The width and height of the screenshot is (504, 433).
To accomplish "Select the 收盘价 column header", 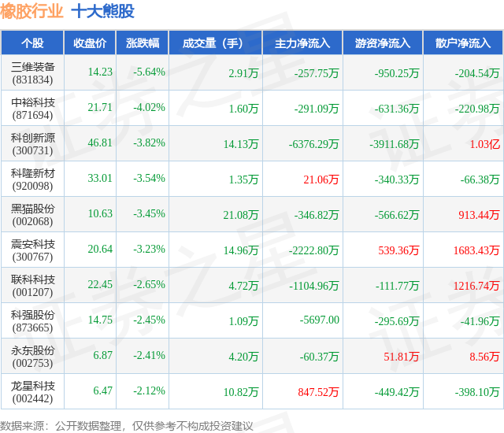I will pyautogui.click(x=90, y=43).
